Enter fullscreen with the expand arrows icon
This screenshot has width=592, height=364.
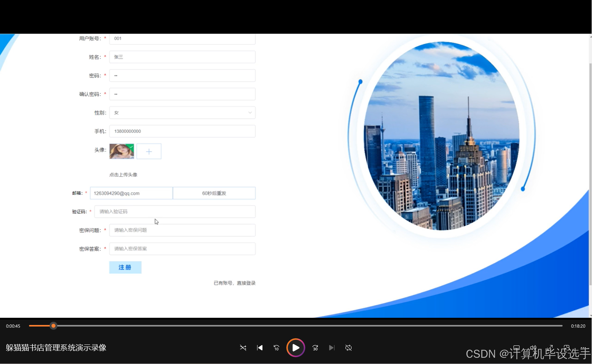pyautogui.click(x=550, y=348)
